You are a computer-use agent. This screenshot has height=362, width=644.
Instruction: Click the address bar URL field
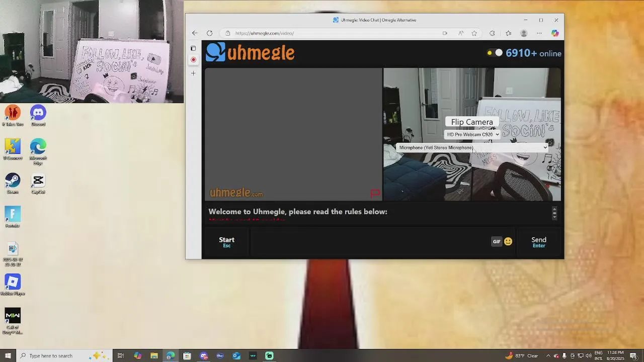click(332, 33)
